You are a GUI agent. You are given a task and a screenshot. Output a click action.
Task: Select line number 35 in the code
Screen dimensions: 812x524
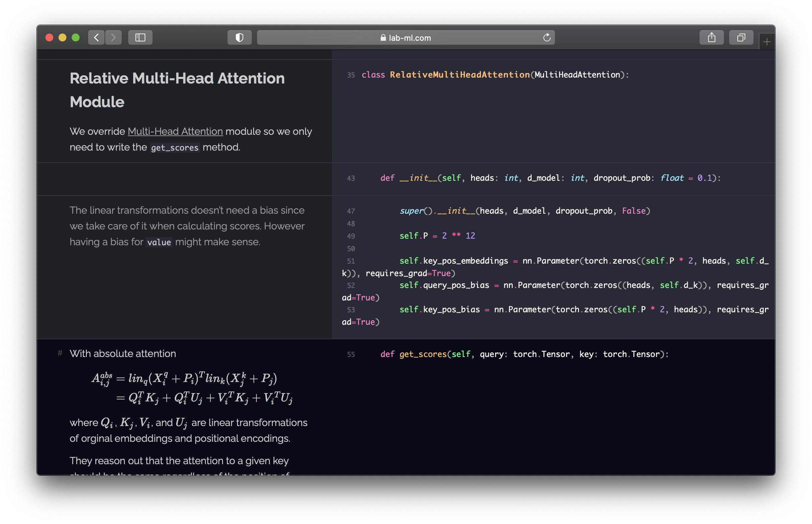[351, 75]
